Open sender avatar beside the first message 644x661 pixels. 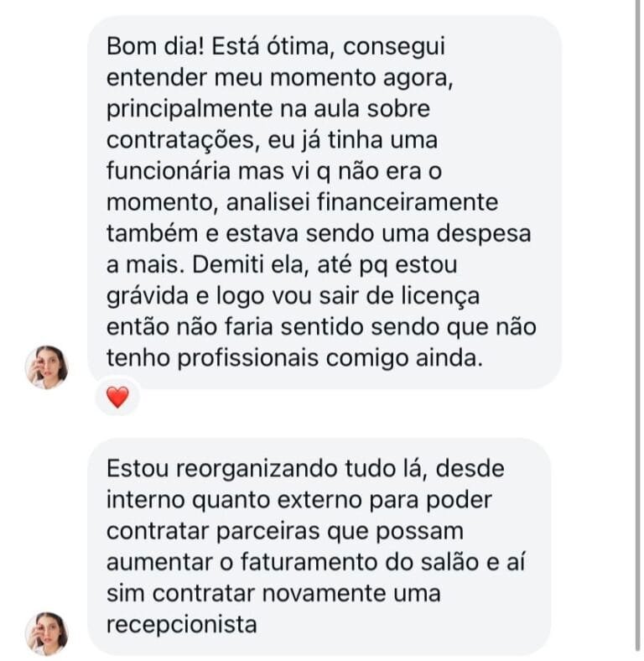point(46,367)
